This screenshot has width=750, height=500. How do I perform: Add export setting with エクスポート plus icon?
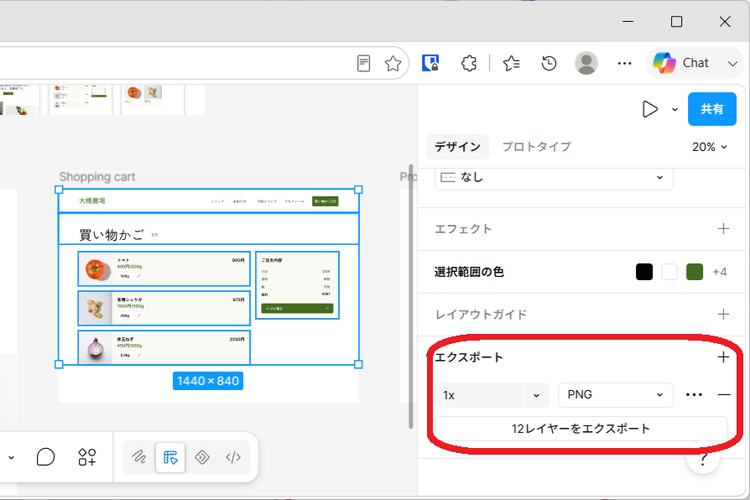click(x=723, y=357)
